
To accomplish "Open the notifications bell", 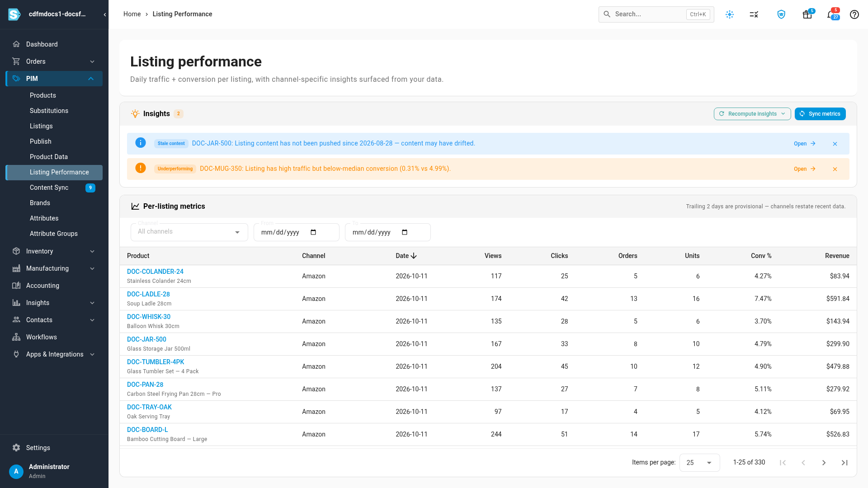I will pyautogui.click(x=831, y=14).
